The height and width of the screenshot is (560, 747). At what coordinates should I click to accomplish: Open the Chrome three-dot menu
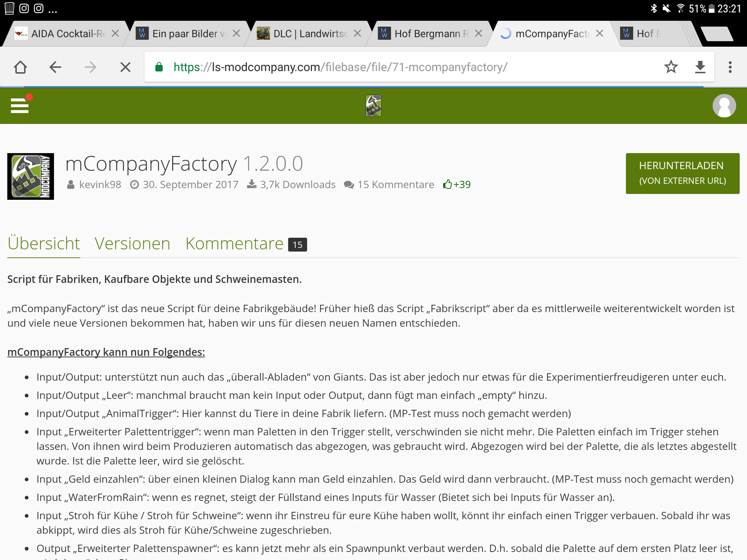pos(730,67)
